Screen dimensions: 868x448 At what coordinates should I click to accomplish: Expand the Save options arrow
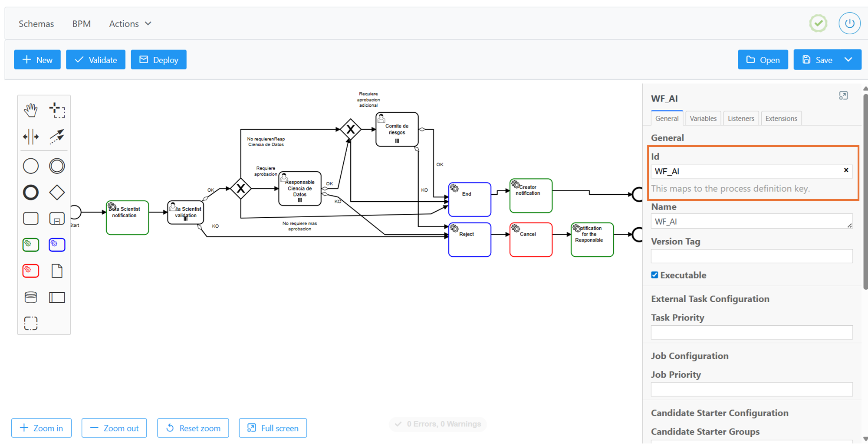click(x=848, y=60)
